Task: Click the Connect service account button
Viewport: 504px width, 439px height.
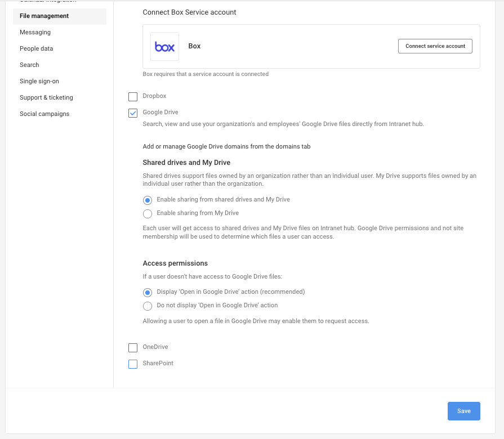Action: (435, 46)
